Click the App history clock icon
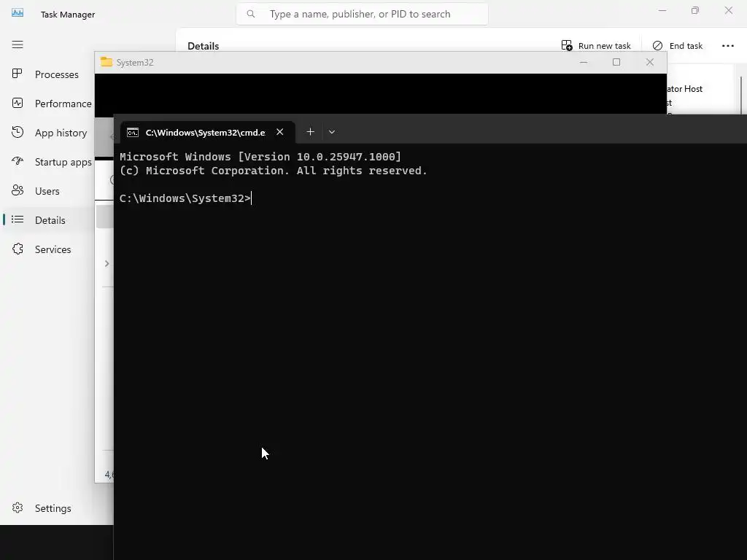This screenshot has width=747, height=560. [18, 132]
